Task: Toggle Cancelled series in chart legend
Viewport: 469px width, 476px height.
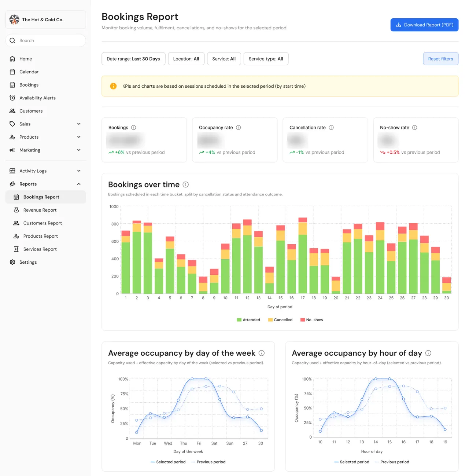Action: coord(280,320)
